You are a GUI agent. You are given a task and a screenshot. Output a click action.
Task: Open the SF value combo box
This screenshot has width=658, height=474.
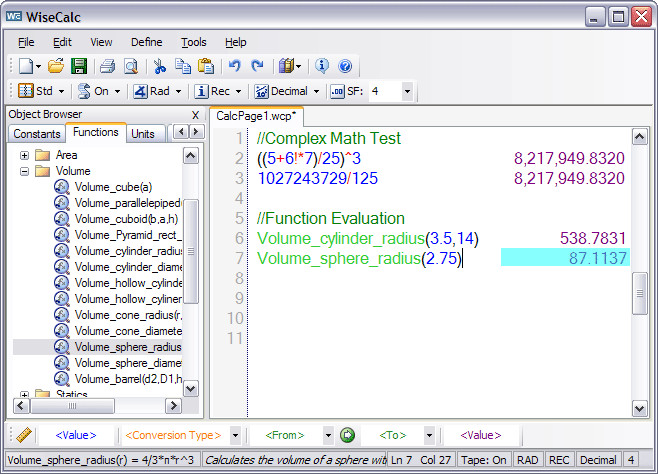coord(407,91)
